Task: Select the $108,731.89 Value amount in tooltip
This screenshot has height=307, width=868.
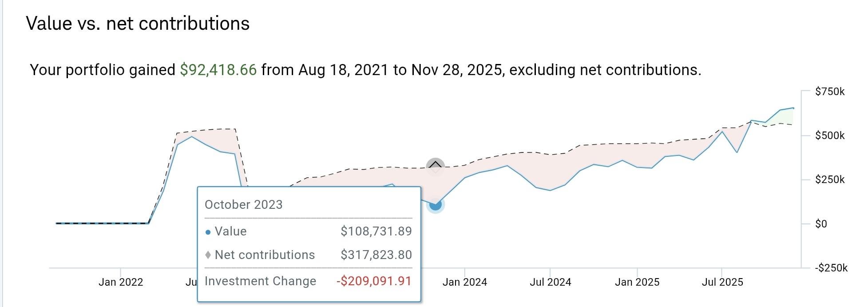Action: (x=376, y=231)
